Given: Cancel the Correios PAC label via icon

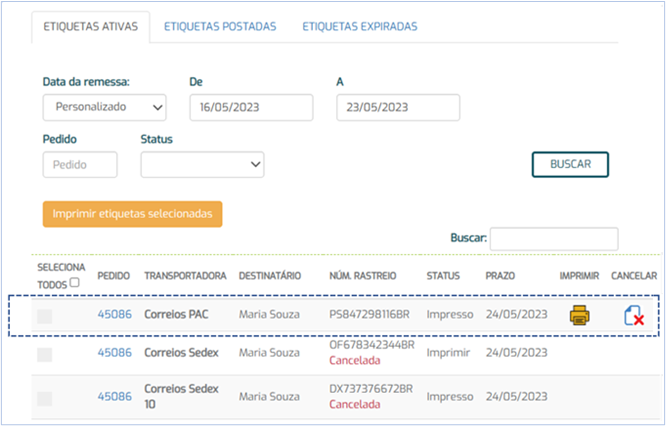Looking at the screenshot, I should (x=632, y=316).
